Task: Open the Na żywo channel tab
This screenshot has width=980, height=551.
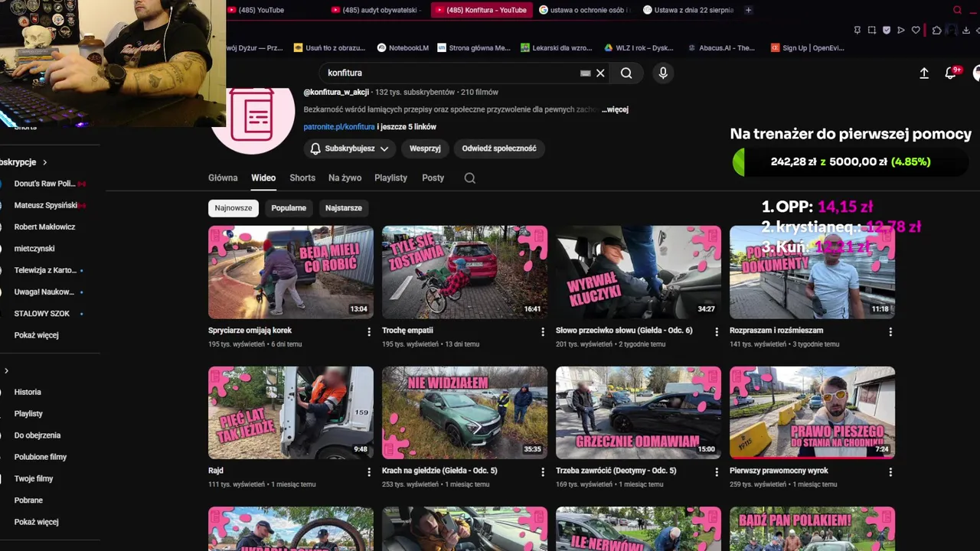Action: click(x=345, y=178)
